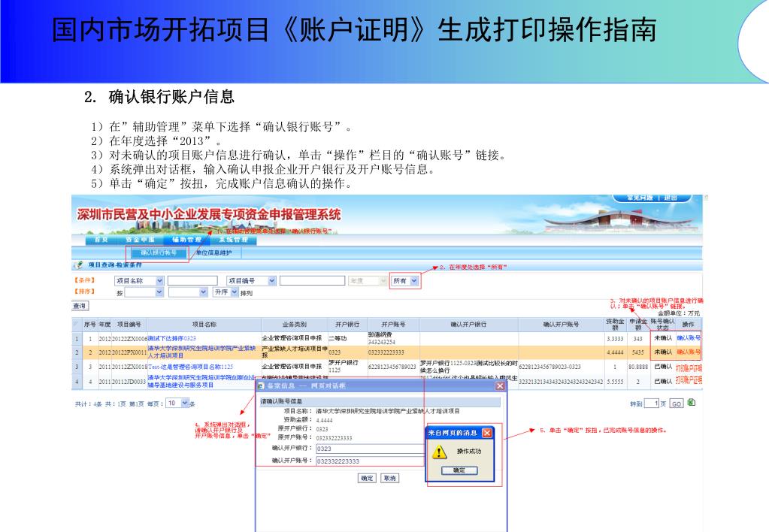Click 打印账户证明 for project 20112JD0033
This screenshot has width=769, height=532.
(689, 380)
